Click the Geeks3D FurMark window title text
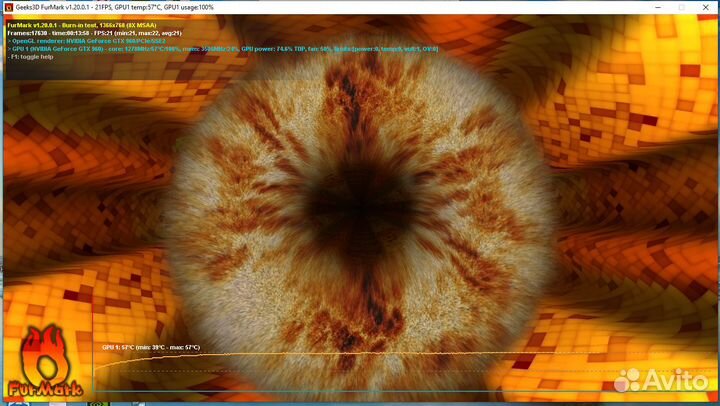720x406 pixels. pyautogui.click(x=114, y=7)
